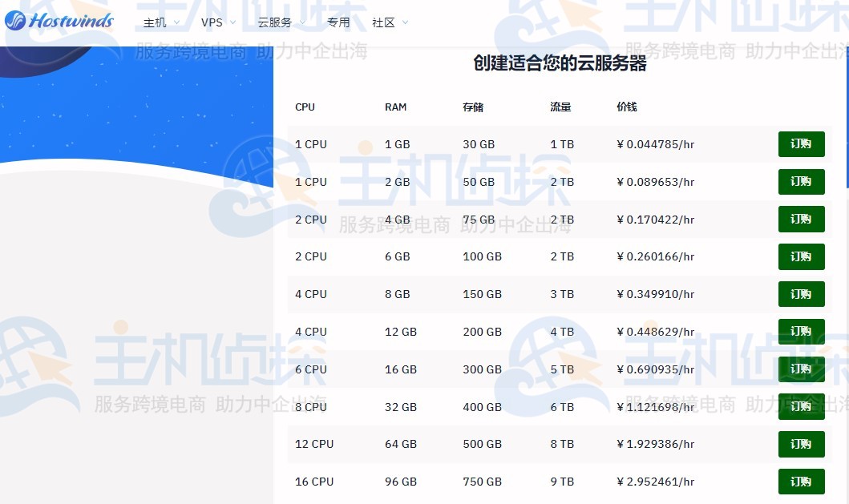Order the 1 CPU 30 GB plan via 订购

[x=801, y=144]
